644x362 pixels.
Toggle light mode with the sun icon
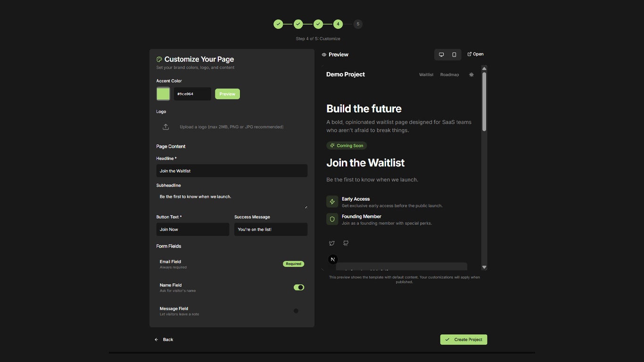click(x=471, y=74)
